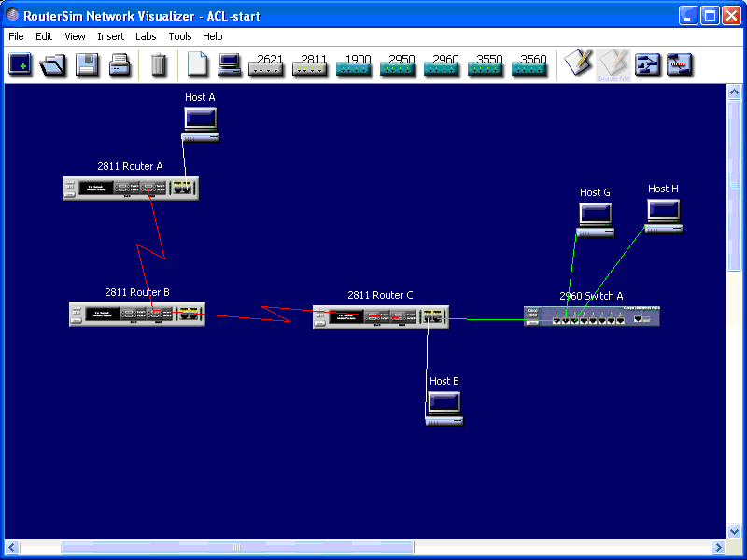Screen dimensions: 747x560
Task: Open the Tools menu
Action: (x=180, y=36)
